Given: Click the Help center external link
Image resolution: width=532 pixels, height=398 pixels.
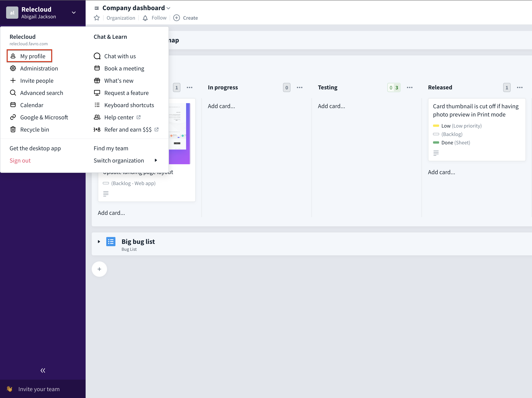Looking at the screenshot, I should (x=119, y=117).
